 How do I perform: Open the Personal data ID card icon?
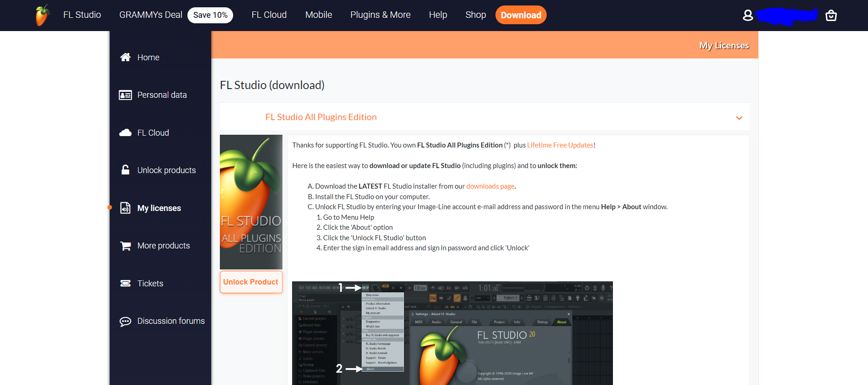coord(125,95)
